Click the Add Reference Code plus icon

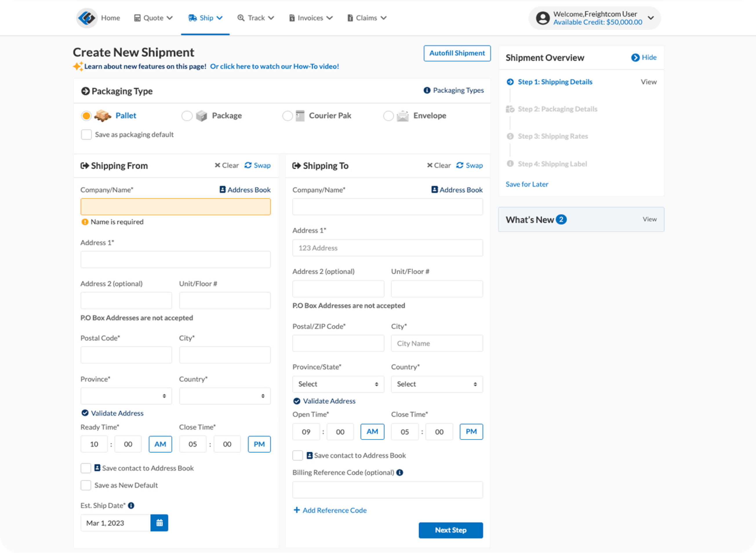tap(297, 510)
